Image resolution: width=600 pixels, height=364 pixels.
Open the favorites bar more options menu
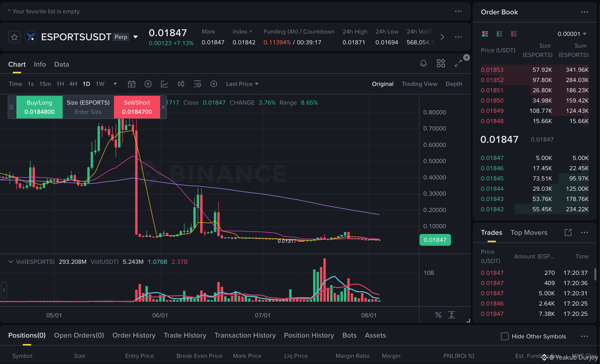(458, 11)
